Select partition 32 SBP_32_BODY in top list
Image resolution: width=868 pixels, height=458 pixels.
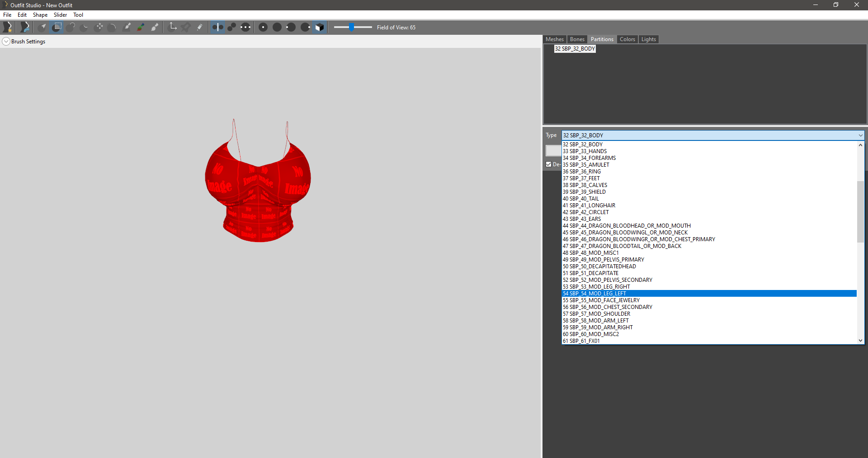click(x=575, y=49)
